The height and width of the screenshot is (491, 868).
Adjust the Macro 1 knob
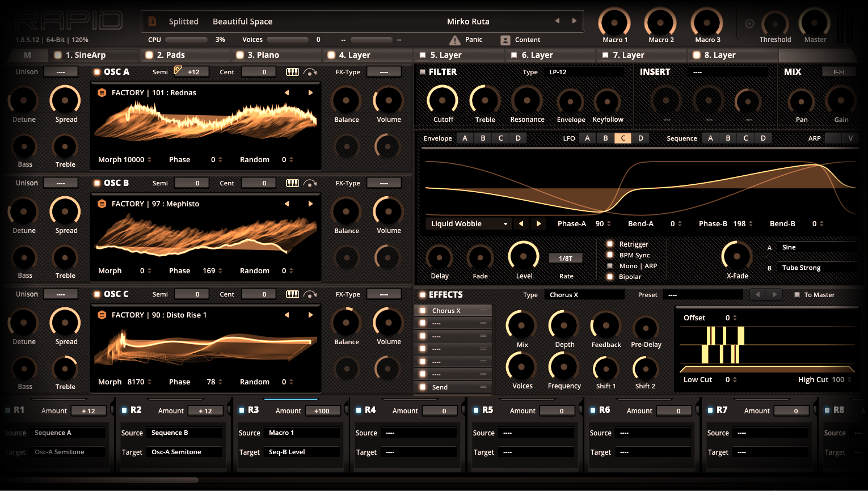(614, 23)
